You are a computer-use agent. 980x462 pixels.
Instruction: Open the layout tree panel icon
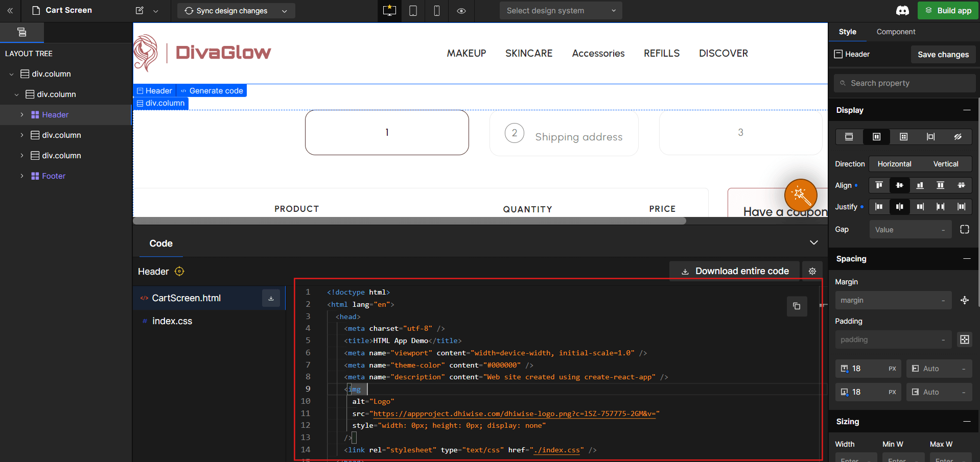22,32
